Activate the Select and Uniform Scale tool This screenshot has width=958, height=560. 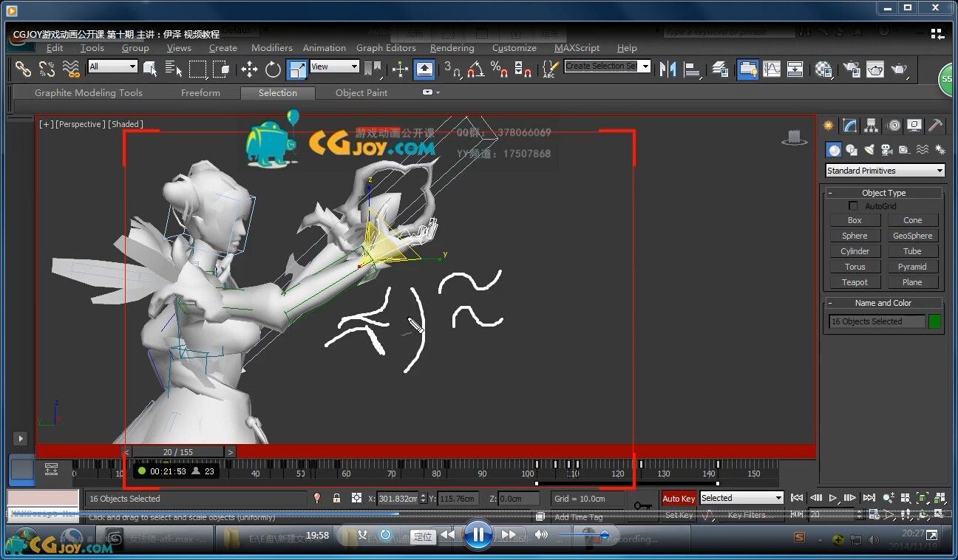pyautogui.click(x=296, y=69)
